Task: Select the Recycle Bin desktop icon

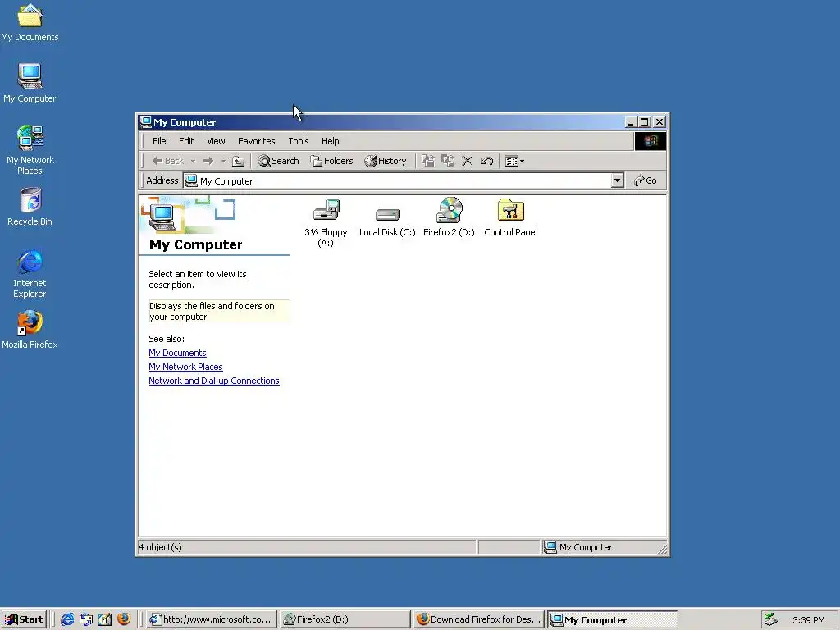Action: pos(30,206)
